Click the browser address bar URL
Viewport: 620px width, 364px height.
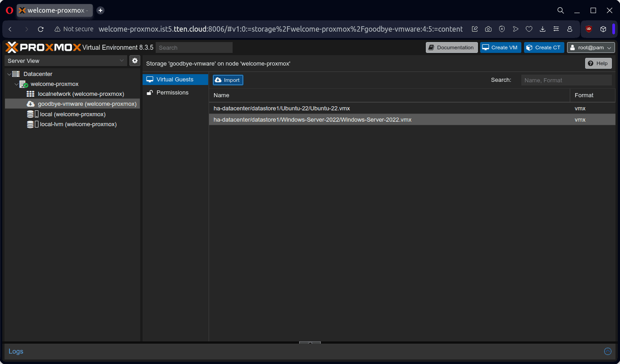click(x=281, y=29)
